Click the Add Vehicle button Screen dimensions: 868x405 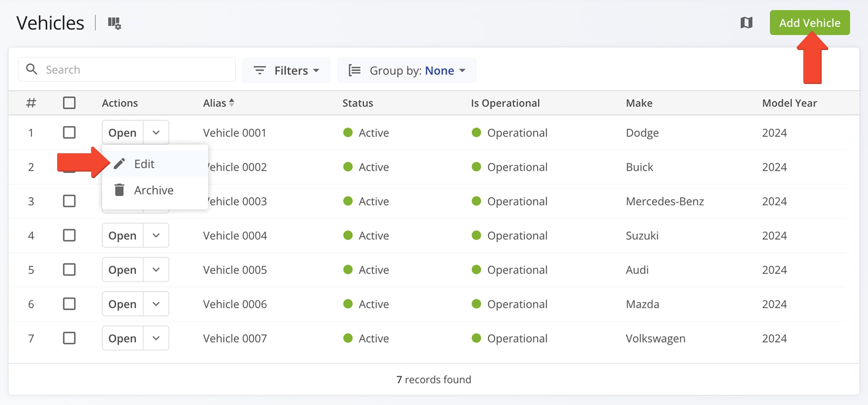click(810, 23)
